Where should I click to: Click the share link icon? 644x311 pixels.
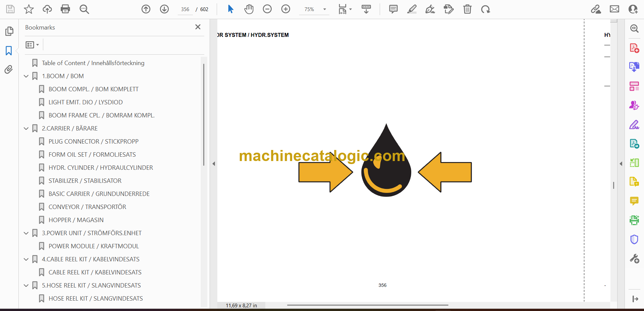596,9
